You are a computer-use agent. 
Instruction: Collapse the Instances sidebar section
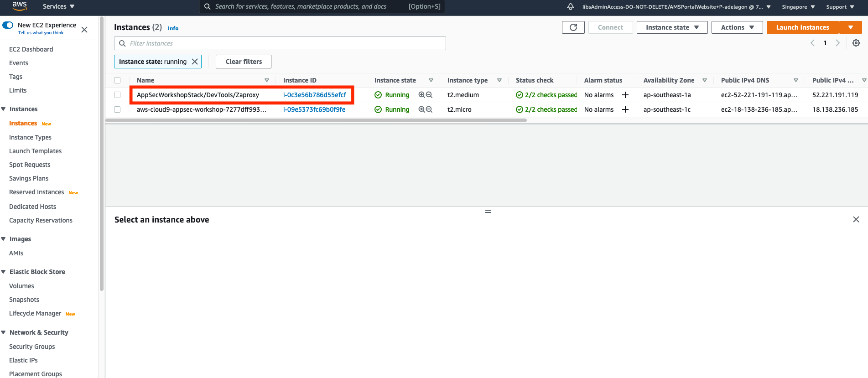tap(4, 109)
